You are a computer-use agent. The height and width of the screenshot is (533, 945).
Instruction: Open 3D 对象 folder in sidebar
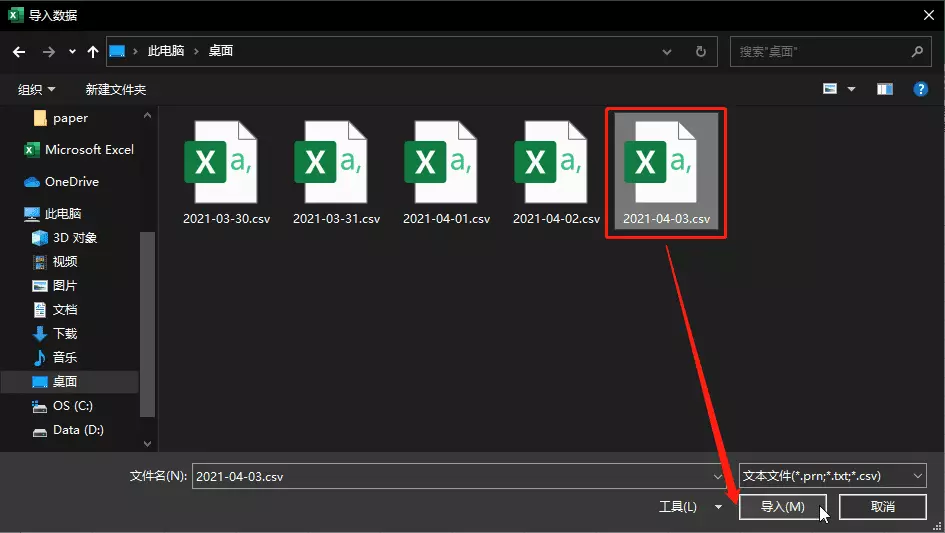pos(64,238)
